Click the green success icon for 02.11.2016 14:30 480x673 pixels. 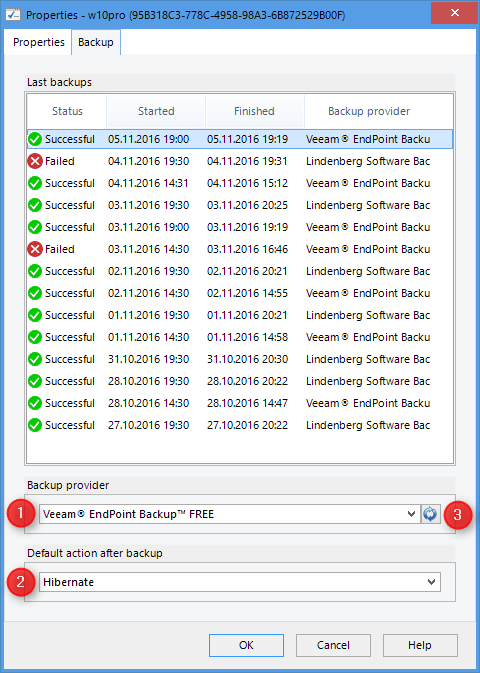[x=35, y=293]
